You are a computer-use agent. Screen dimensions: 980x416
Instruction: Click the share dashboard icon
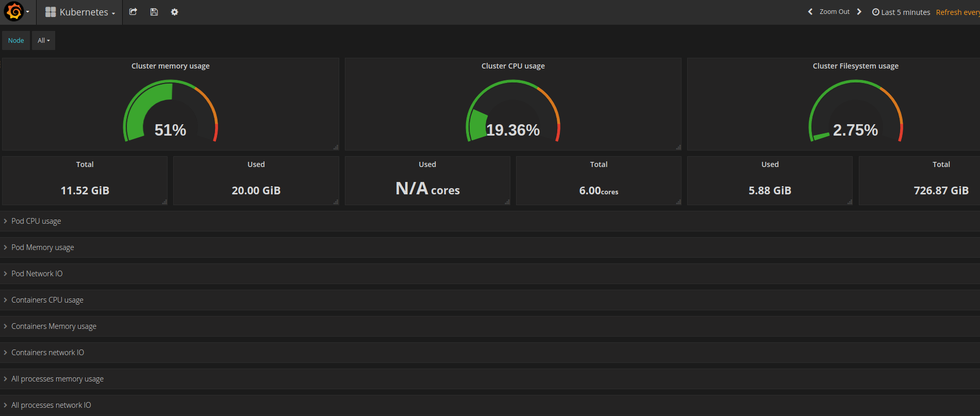click(x=133, y=12)
